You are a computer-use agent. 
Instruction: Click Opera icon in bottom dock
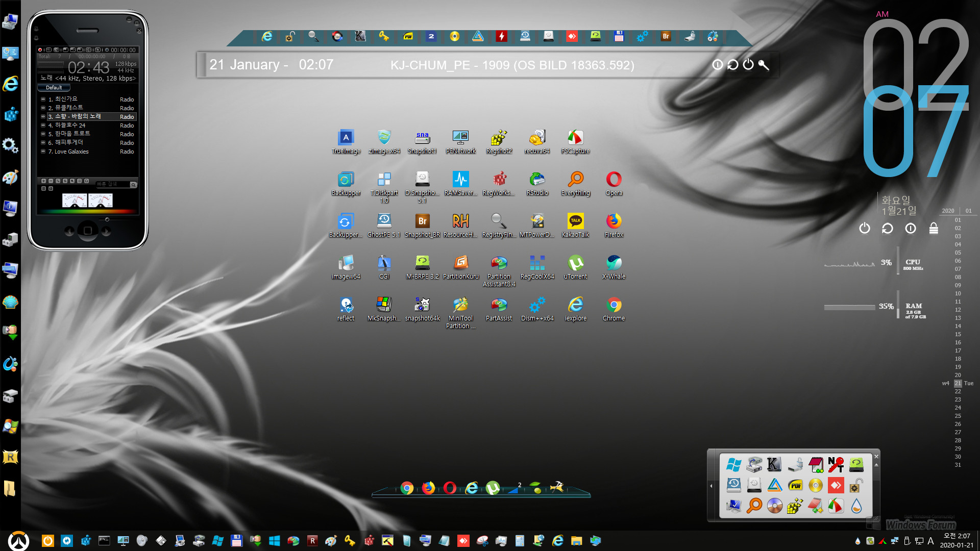(450, 488)
